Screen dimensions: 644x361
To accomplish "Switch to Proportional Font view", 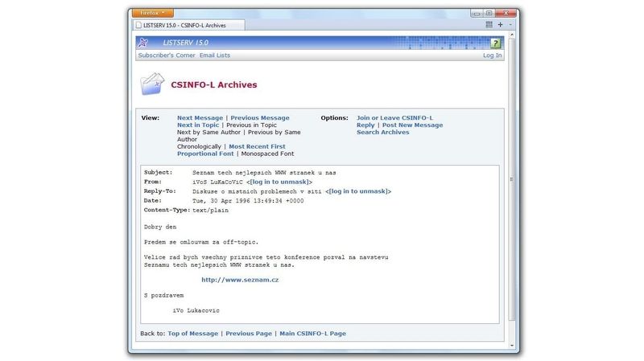I will [205, 154].
